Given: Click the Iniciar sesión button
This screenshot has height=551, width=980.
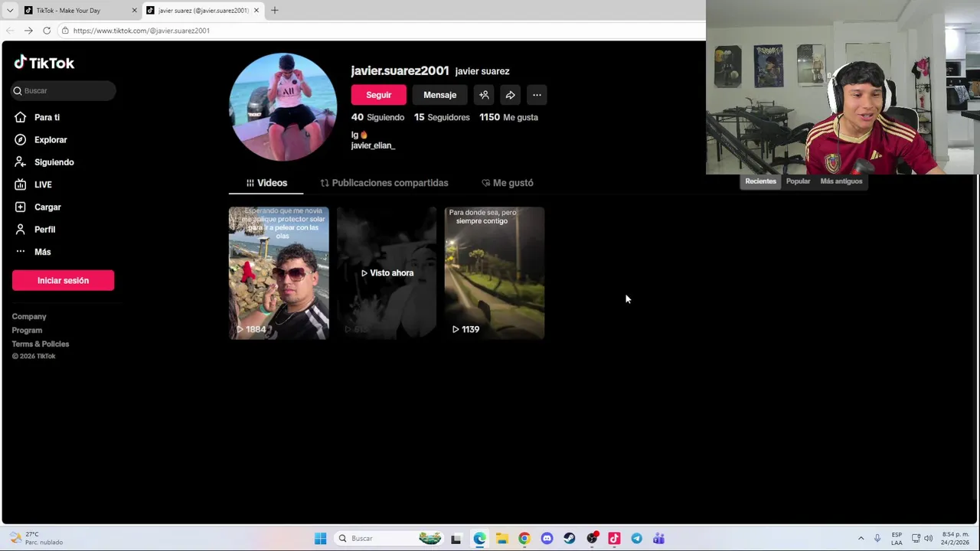Looking at the screenshot, I should (63, 280).
